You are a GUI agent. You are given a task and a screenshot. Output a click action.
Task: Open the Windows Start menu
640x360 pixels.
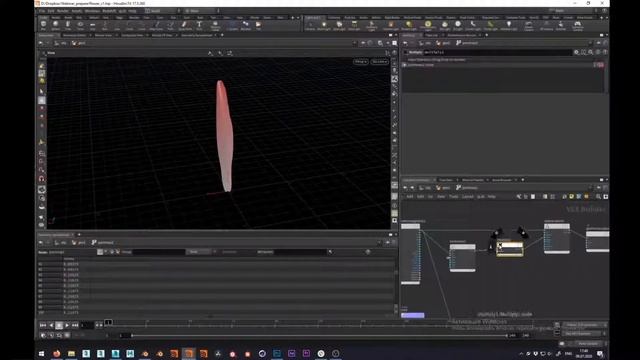coord(41,353)
